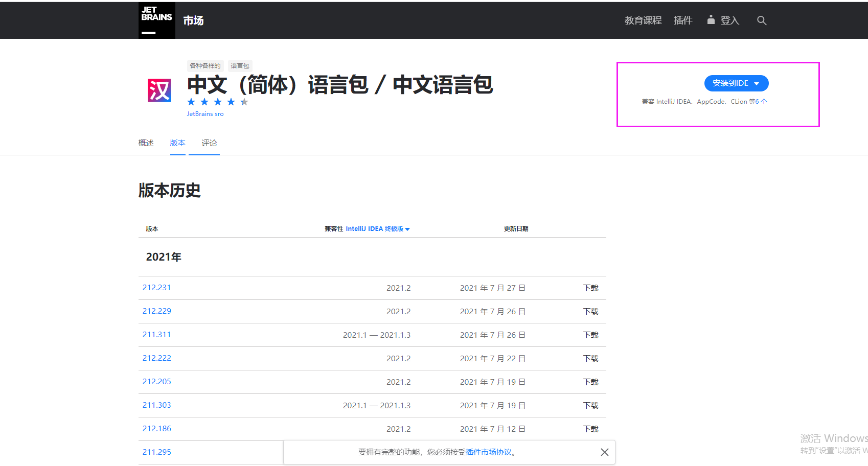The image size is (868, 466).
Task: Click the JetBrains logo
Action: click(157, 20)
